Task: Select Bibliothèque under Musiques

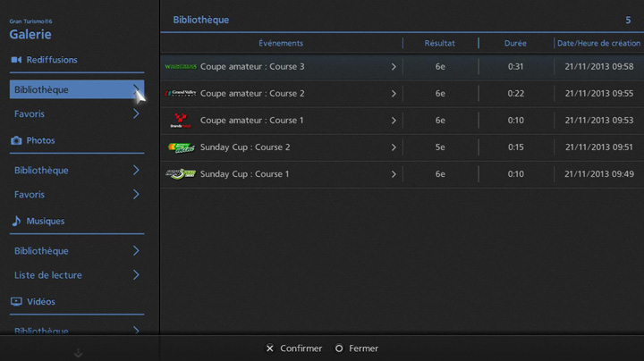Action: tap(41, 251)
